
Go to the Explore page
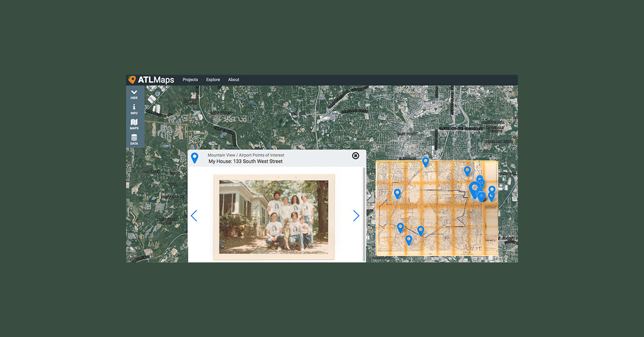click(x=213, y=80)
